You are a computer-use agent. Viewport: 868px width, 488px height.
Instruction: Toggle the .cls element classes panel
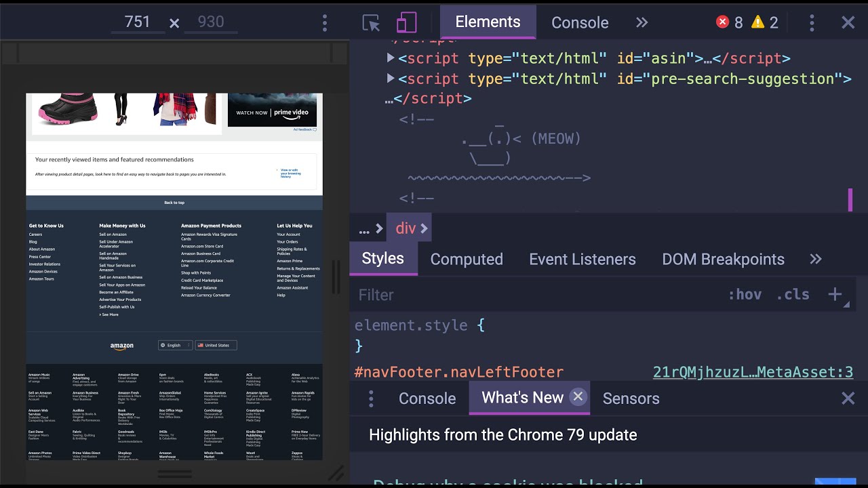coord(792,294)
